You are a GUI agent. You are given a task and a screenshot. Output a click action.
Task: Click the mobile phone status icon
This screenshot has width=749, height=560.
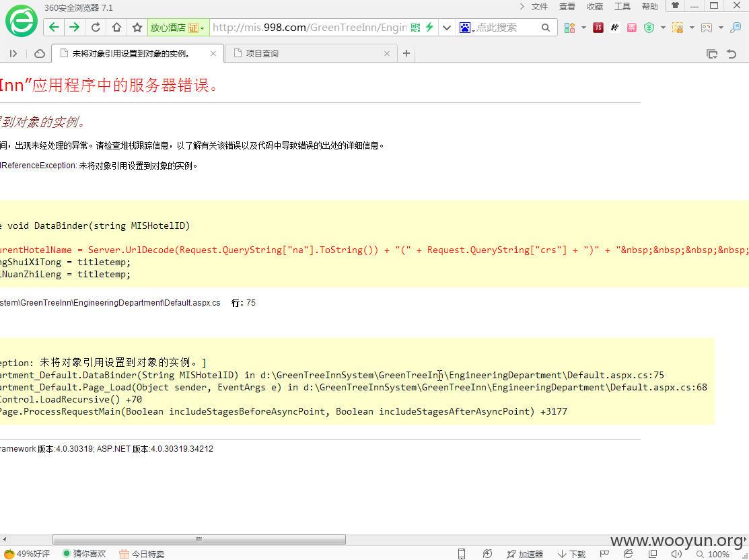(x=462, y=554)
